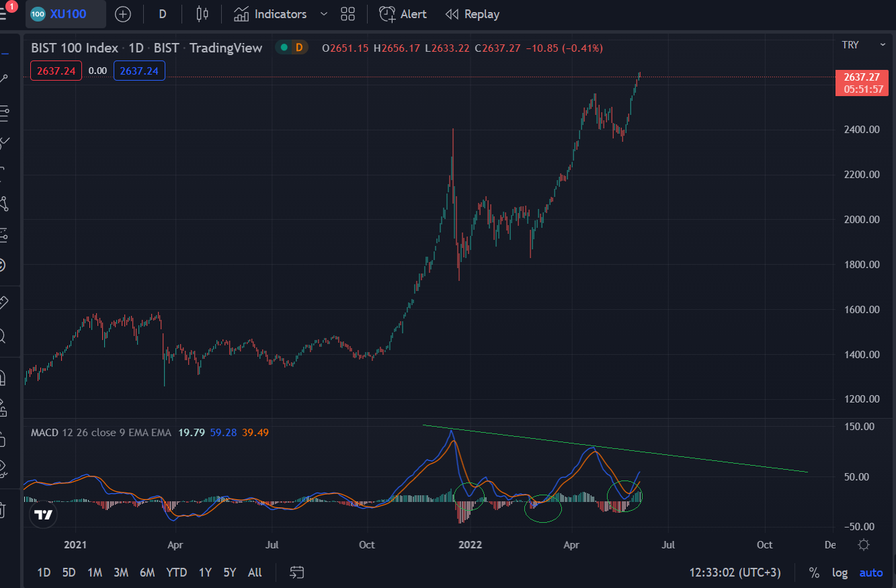Click the 2022 label on the time axis
Screen dimensions: 896x588
coord(470,544)
